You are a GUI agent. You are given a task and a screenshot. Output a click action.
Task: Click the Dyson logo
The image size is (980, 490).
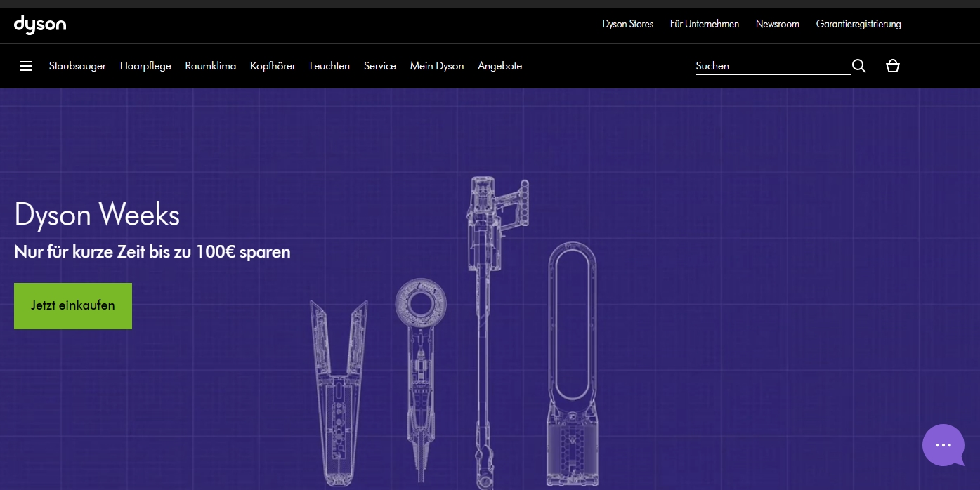40,25
